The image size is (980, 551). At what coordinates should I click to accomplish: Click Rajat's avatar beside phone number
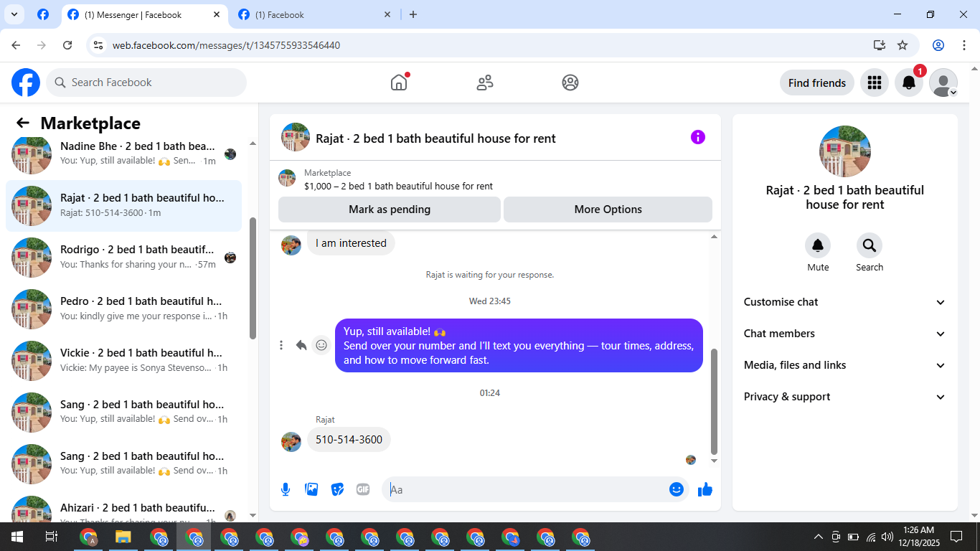[x=291, y=441]
